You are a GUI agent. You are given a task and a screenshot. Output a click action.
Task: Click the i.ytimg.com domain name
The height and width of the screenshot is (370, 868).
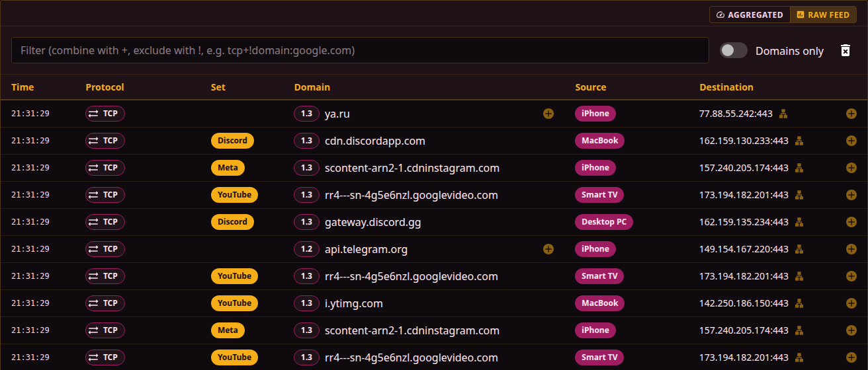pos(354,303)
